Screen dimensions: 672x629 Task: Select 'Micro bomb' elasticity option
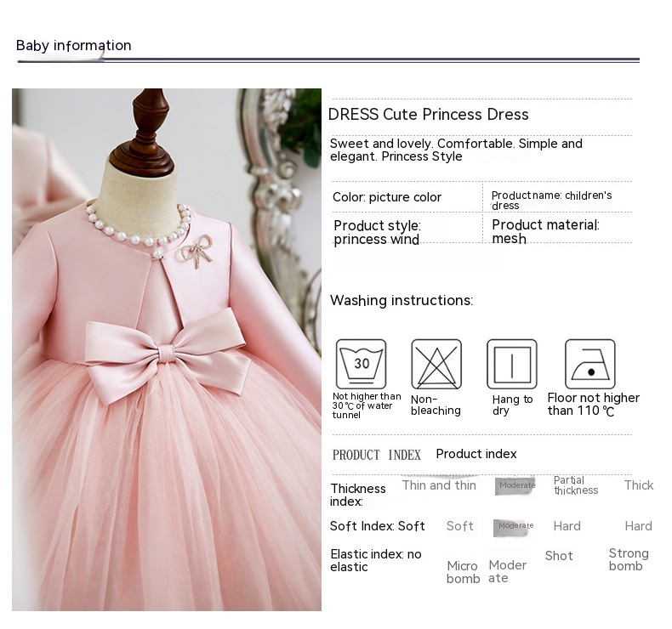pyautogui.click(x=463, y=573)
